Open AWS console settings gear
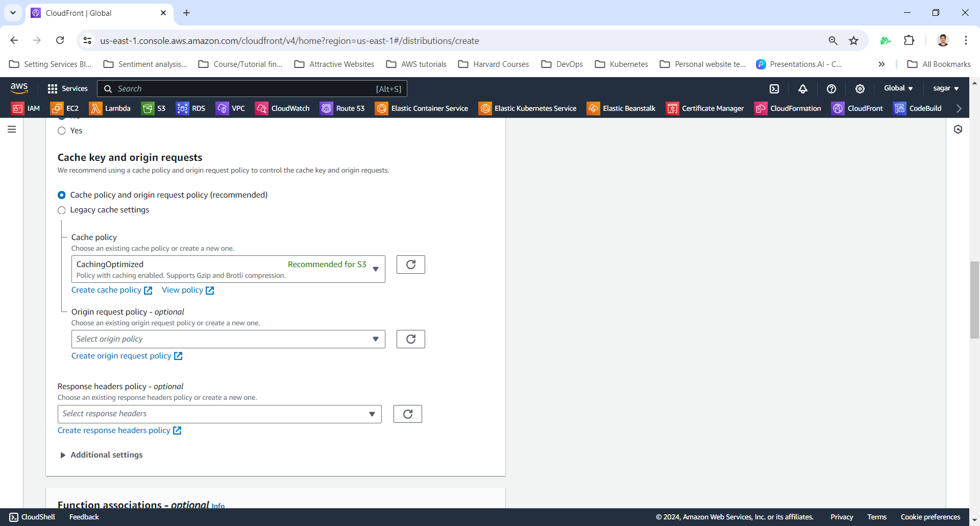The width and height of the screenshot is (980, 526). [x=860, y=89]
